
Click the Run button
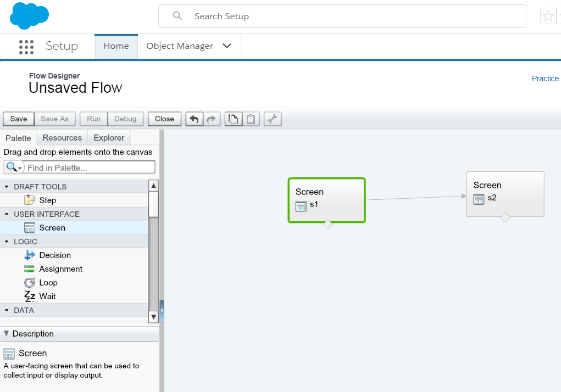coord(94,119)
